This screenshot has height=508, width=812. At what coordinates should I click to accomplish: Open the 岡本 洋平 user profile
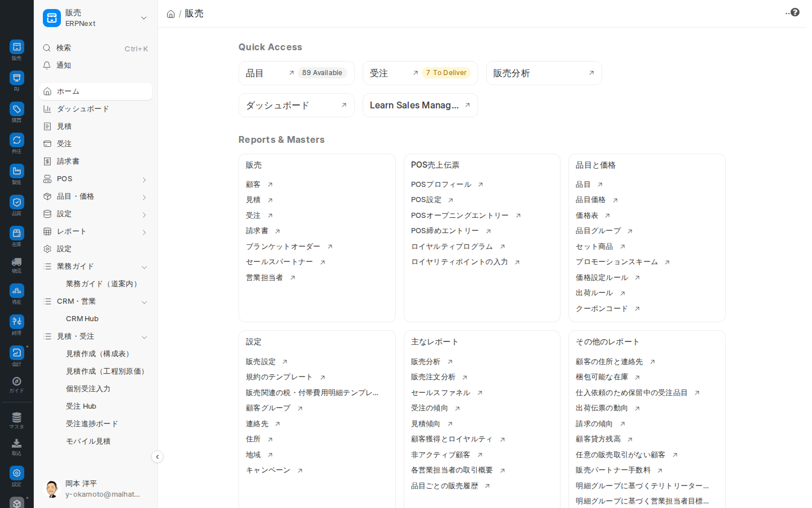tap(96, 489)
